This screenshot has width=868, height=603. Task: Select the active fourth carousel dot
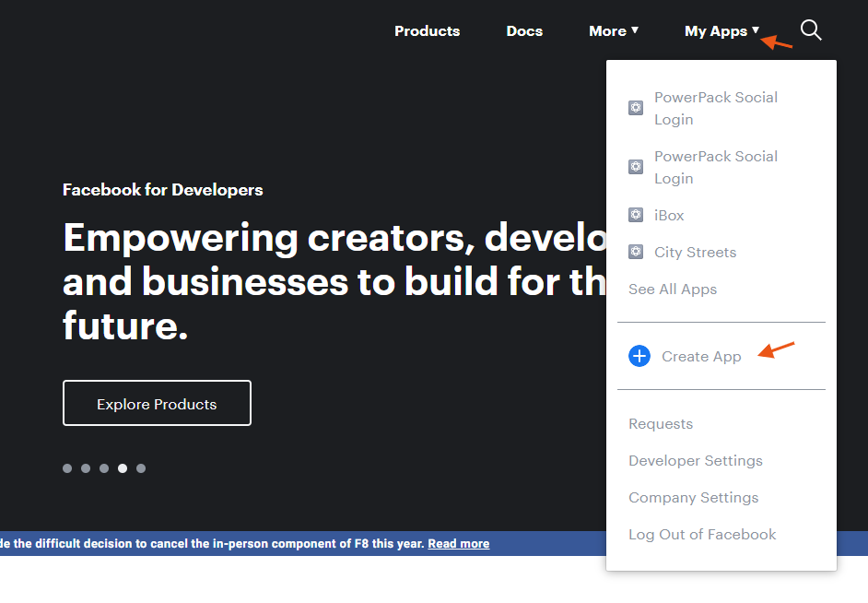tap(123, 468)
